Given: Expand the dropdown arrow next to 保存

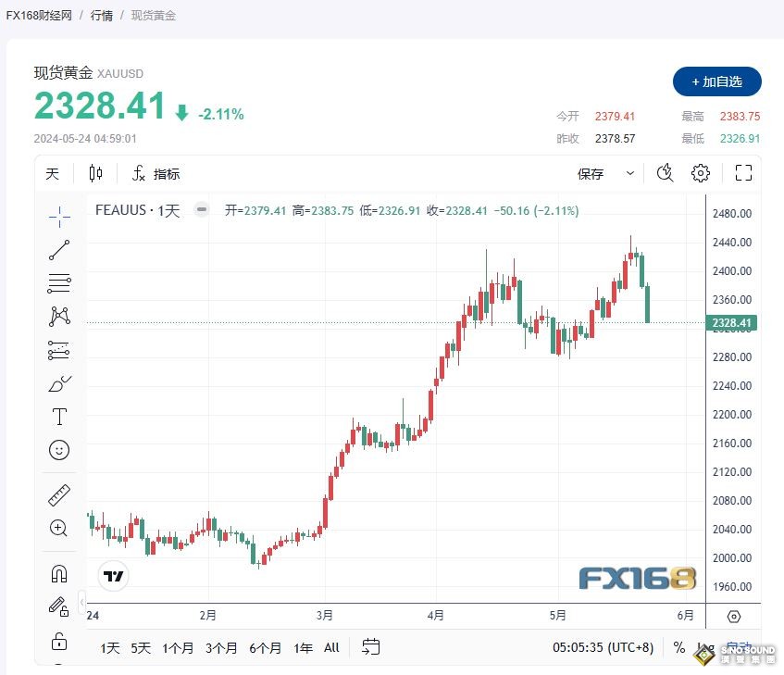Looking at the screenshot, I should pyautogui.click(x=630, y=173).
